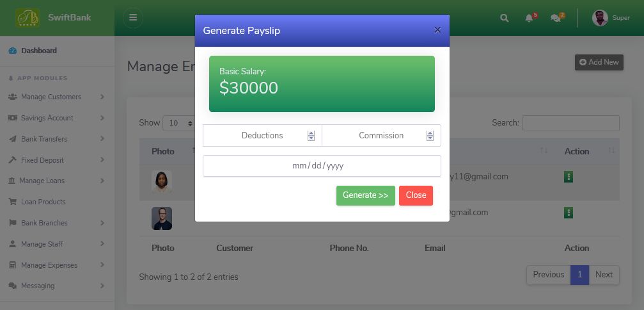Click the SwiftBank logo icon
This screenshot has height=310, width=644.
tap(27, 18)
